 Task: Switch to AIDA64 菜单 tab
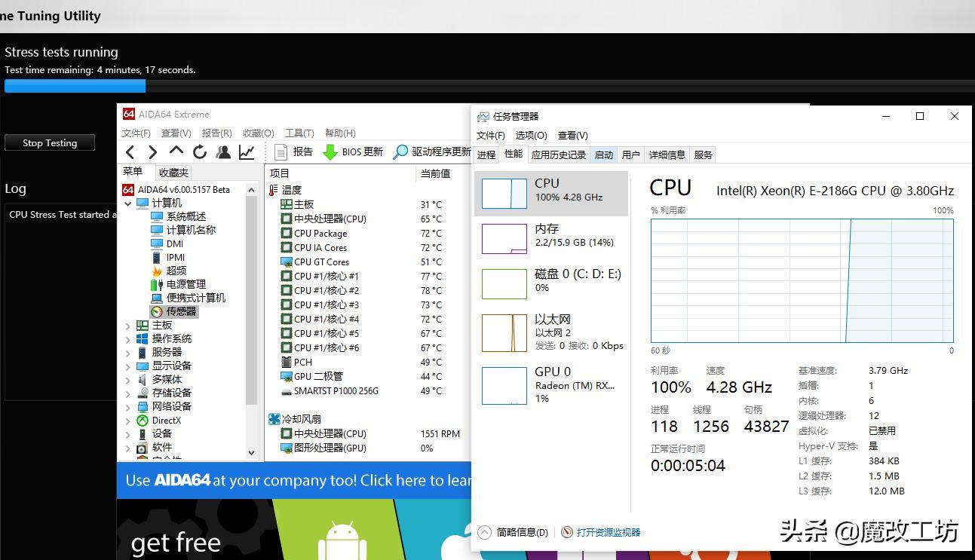(x=133, y=172)
